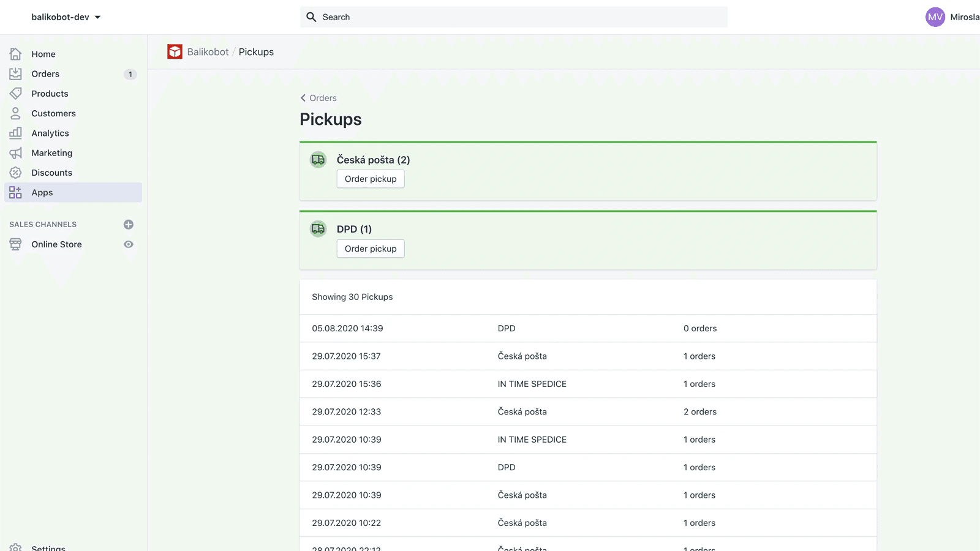
Task: Open the Orders section in sidebar
Action: coord(45,73)
